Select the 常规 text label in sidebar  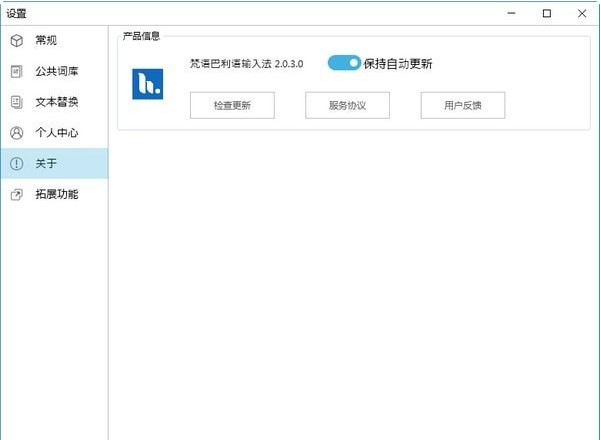point(46,40)
